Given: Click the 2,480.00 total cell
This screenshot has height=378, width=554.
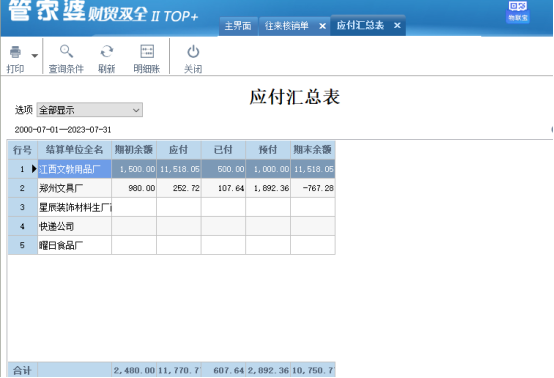Looking at the screenshot, I should [x=134, y=370].
